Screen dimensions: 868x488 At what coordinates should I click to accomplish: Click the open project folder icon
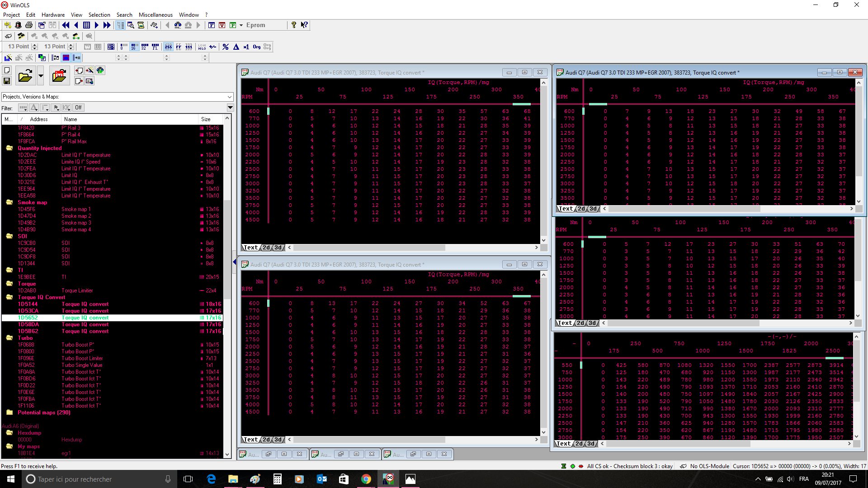25,75
